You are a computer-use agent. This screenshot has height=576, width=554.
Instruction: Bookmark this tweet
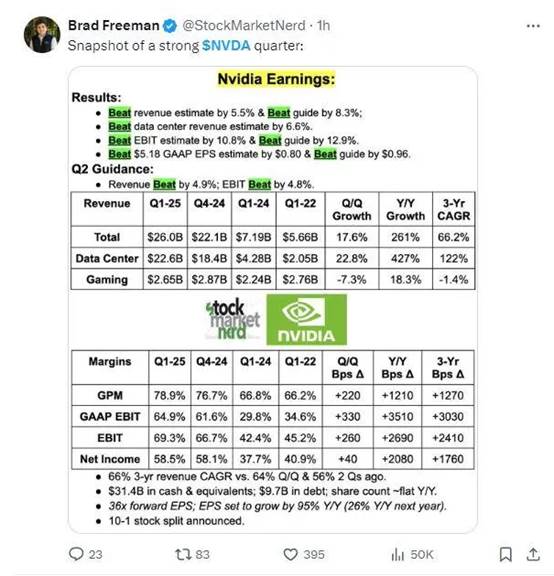pyautogui.click(x=506, y=554)
